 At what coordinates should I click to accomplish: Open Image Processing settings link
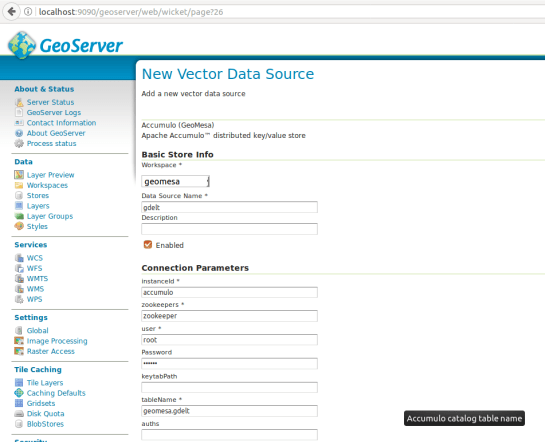[57, 341]
